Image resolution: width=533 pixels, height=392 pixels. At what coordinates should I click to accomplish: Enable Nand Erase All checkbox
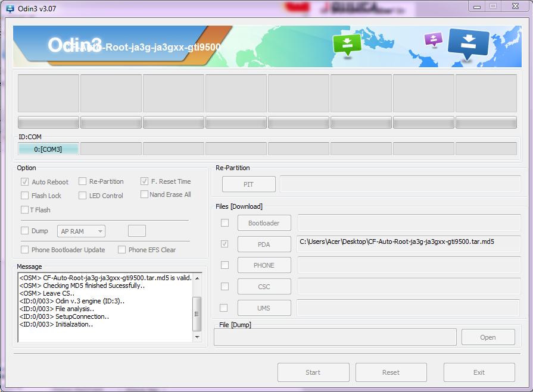(x=144, y=195)
